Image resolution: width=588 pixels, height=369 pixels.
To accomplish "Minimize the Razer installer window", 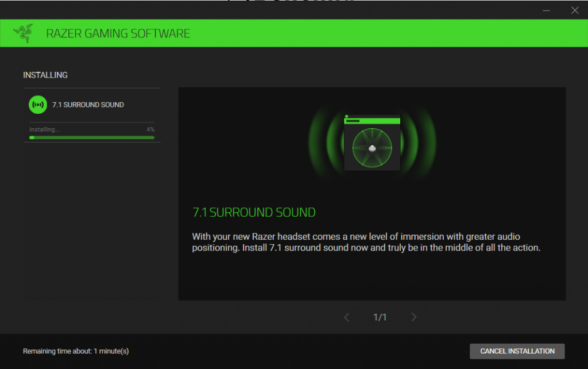I will pyautogui.click(x=547, y=10).
